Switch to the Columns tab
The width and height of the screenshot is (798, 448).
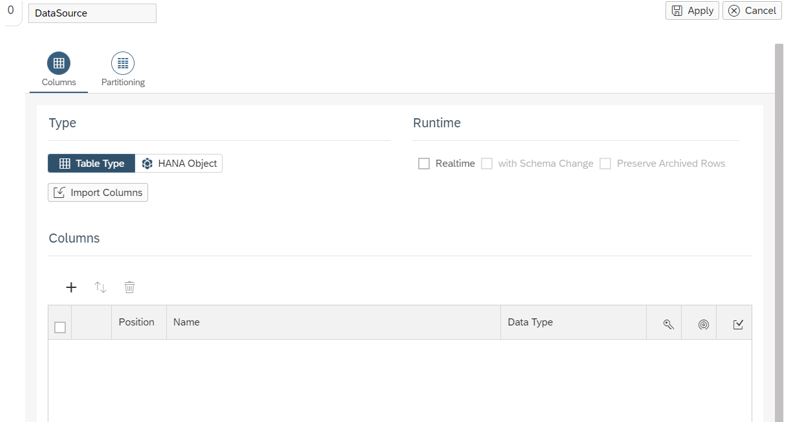point(59,69)
